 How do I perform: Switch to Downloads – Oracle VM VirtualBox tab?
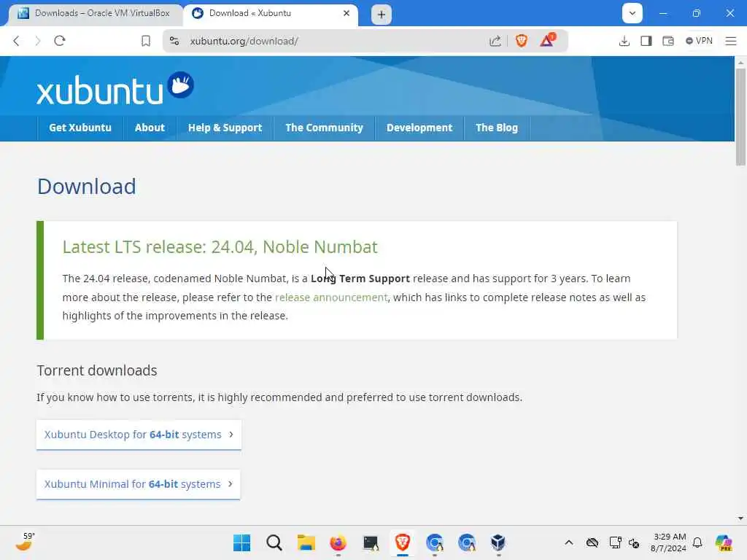coord(94,13)
